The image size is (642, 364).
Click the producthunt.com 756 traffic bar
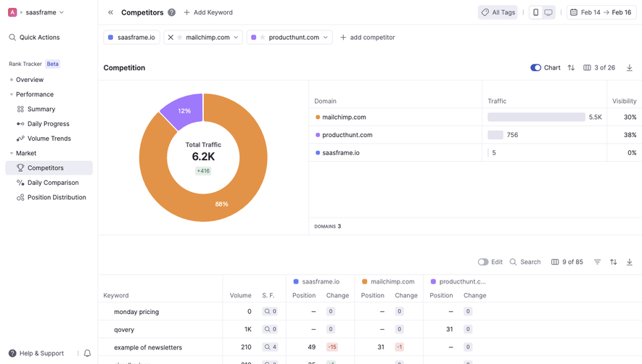pos(495,135)
